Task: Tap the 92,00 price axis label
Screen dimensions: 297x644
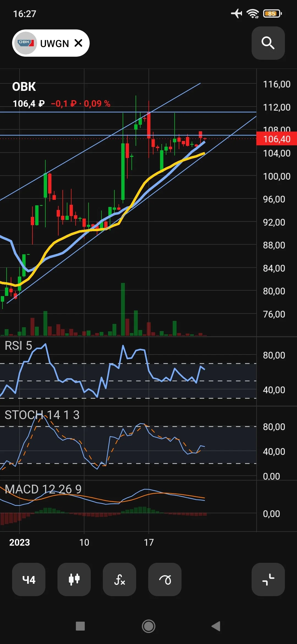Action: pyautogui.click(x=274, y=222)
